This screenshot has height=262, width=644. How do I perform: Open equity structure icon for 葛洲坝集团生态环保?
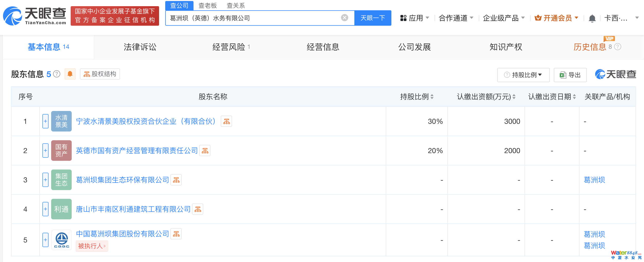point(176,180)
